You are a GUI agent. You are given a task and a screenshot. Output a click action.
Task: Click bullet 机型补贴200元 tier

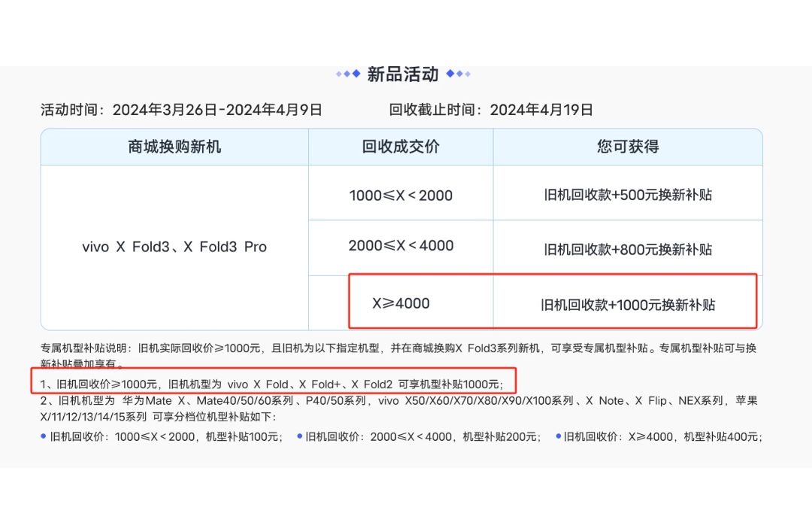click(x=419, y=437)
